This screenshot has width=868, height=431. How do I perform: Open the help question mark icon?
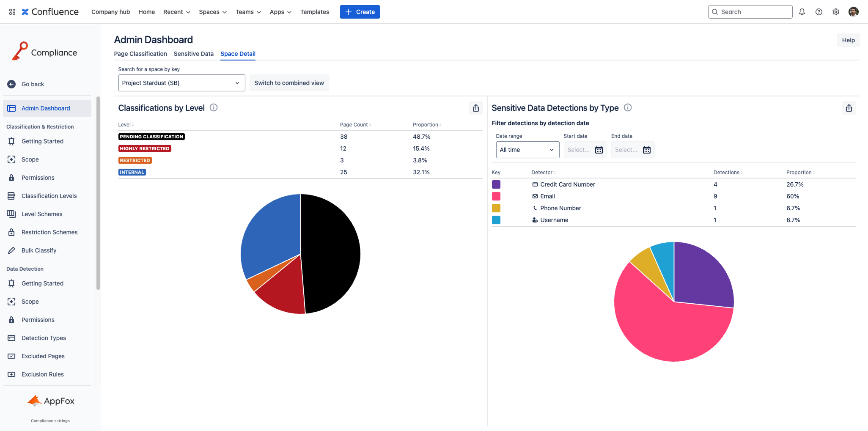819,12
